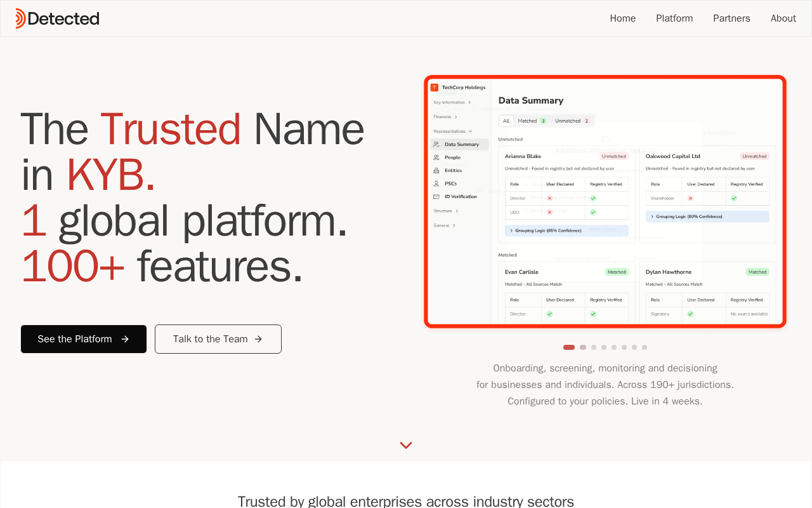This screenshot has width=812, height=508.
Task: Click the arrow icon in See the Platform
Action: click(125, 339)
